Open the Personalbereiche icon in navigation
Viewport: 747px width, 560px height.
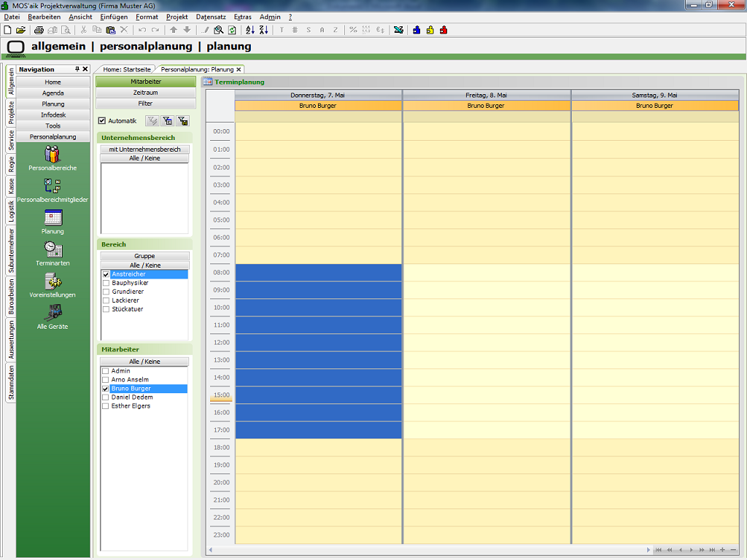click(x=53, y=155)
